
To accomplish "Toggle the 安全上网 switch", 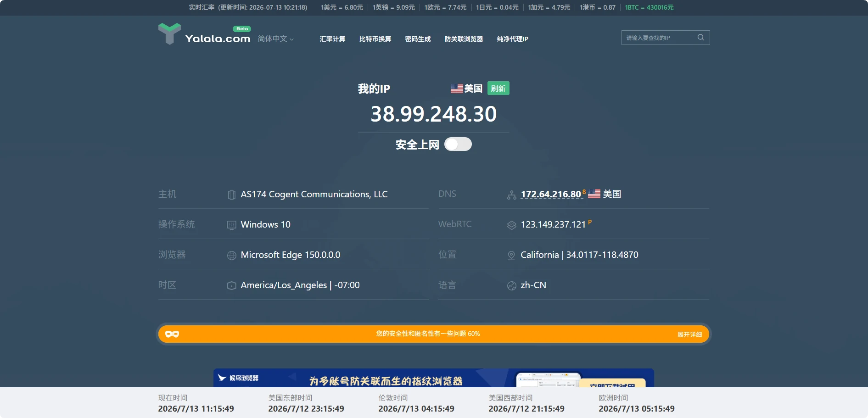I will point(458,144).
